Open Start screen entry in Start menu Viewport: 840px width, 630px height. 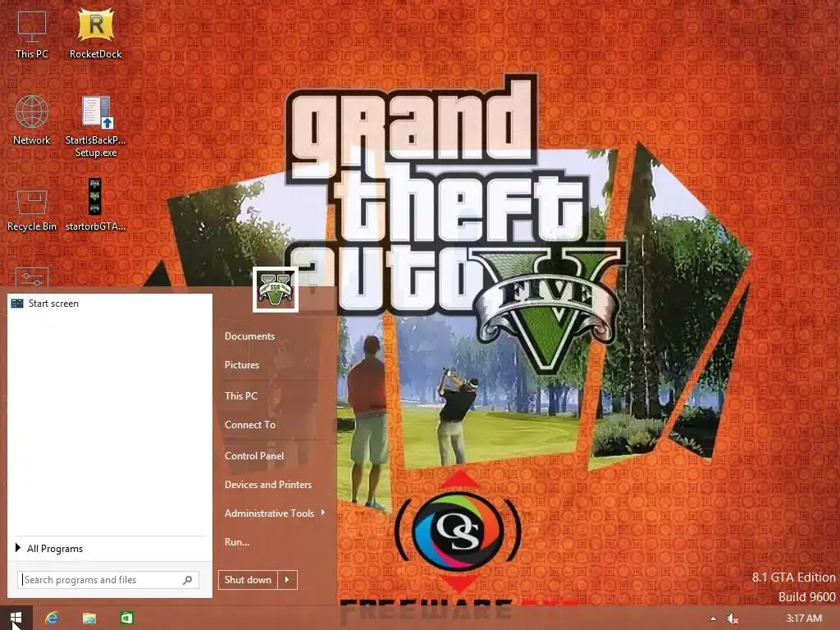coord(110,304)
